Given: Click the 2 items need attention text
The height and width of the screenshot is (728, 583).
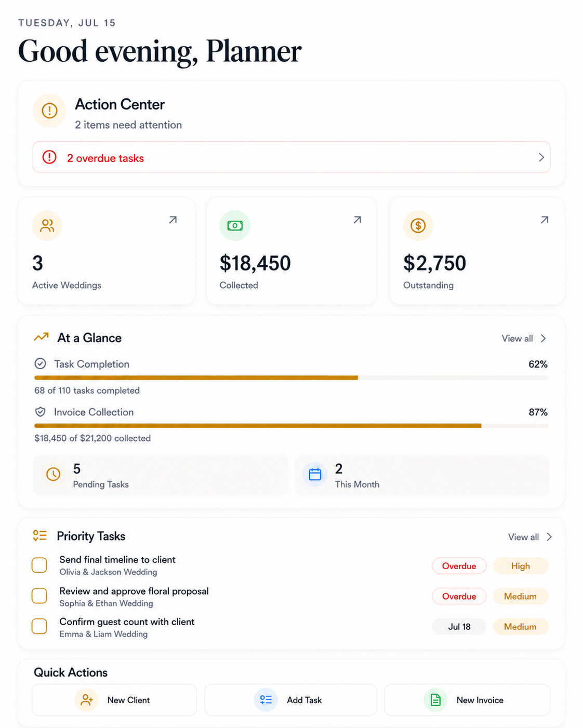Looking at the screenshot, I should click(x=128, y=125).
